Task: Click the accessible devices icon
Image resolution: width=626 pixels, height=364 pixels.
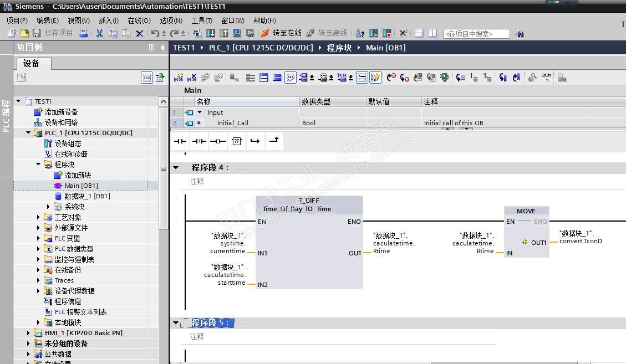Action: point(360,33)
